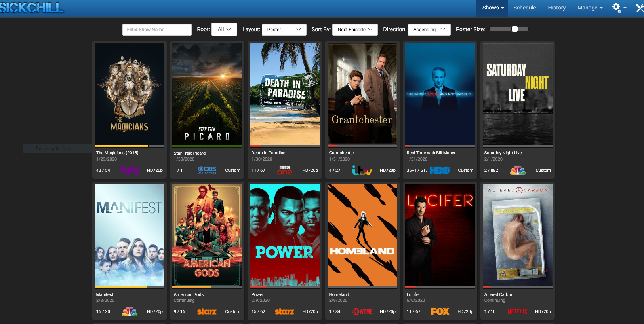Image resolution: width=644 pixels, height=324 pixels.
Task: Open the Saturday Night Live poster
Action: coord(518,94)
